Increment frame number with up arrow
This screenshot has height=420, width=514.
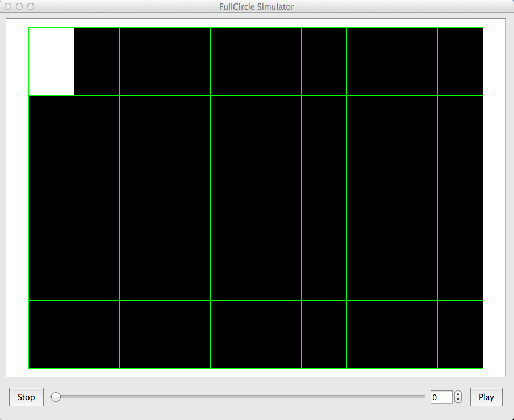coord(458,394)
